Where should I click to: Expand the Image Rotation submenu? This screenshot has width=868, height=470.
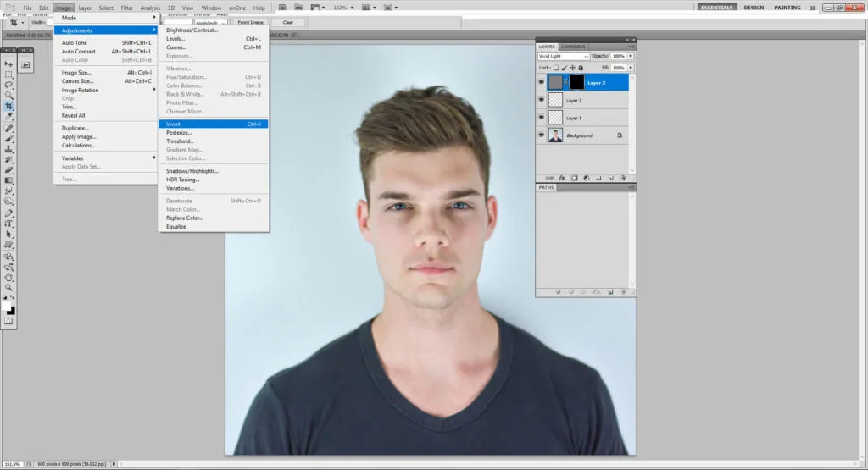(x=106, y=90)
